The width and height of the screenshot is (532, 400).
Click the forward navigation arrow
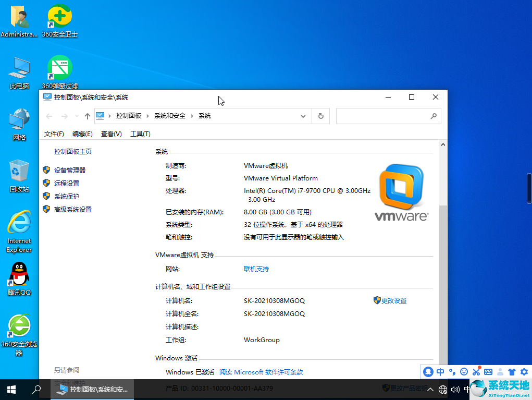[65, 116]
